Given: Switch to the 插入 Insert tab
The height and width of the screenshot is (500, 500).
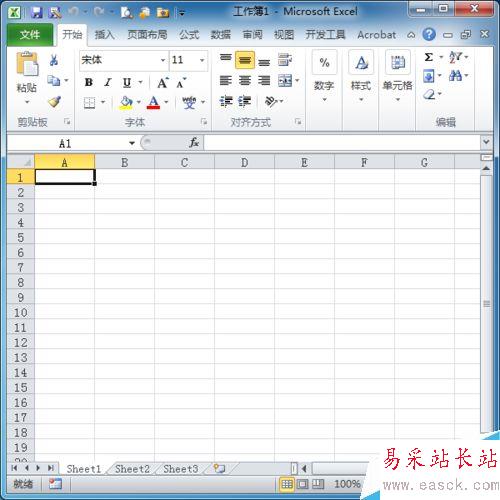Looking at the screenshot, I should coord(105,35).
